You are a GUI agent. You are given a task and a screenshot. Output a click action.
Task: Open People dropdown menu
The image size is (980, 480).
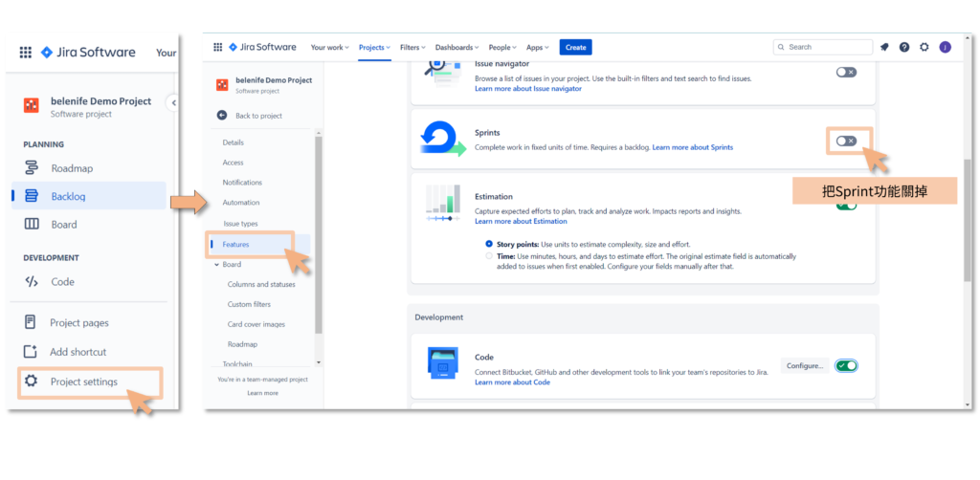(503, 48)
